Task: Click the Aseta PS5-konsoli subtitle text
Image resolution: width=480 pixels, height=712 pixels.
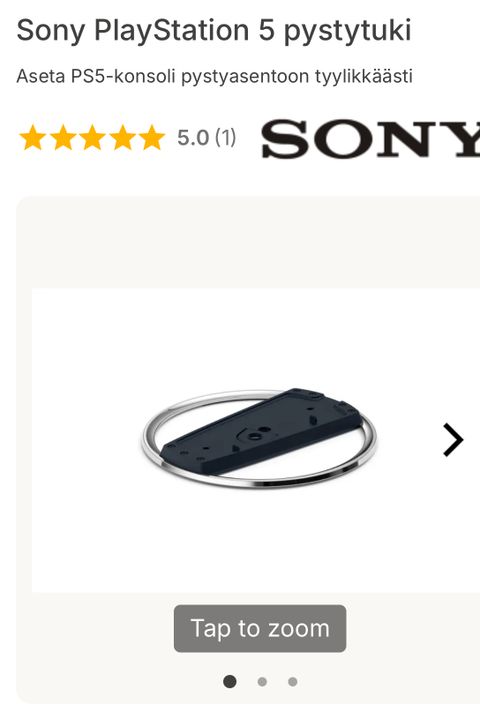Action: pyautogui.click(x=214, y=76)
